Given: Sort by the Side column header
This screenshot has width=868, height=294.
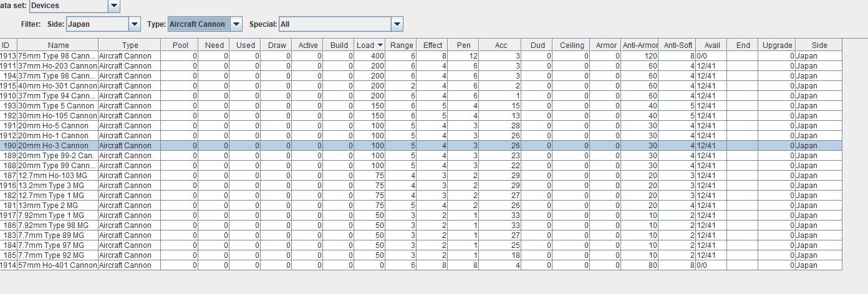Looking at the screenshot, I should coord(819,45).
